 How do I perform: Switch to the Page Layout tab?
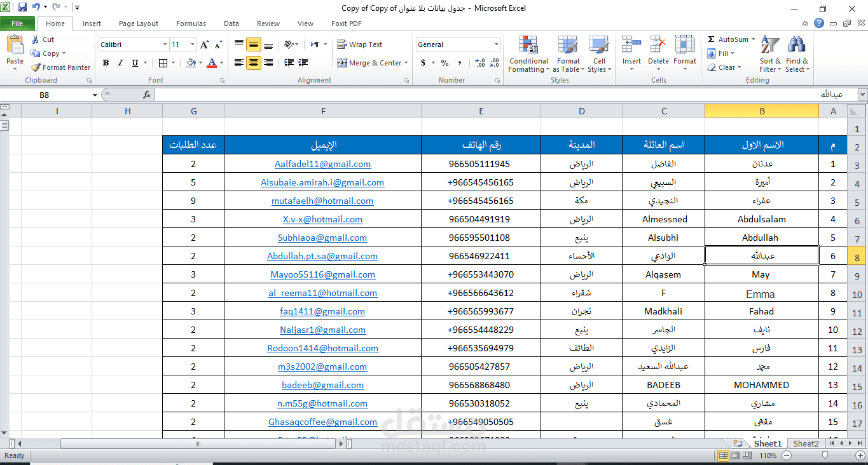tap(138, 24)
